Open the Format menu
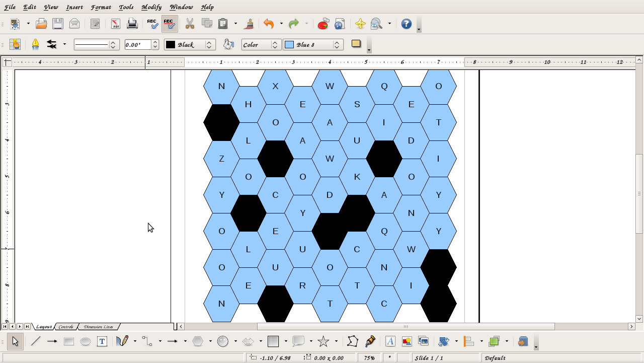The image size is (644, 363). (101, 7)
